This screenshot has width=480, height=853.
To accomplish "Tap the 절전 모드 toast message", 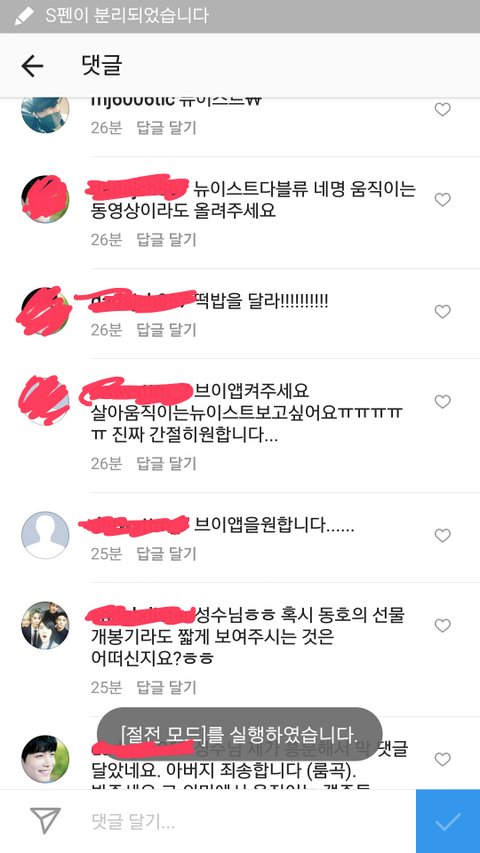I will pos(239,734).
